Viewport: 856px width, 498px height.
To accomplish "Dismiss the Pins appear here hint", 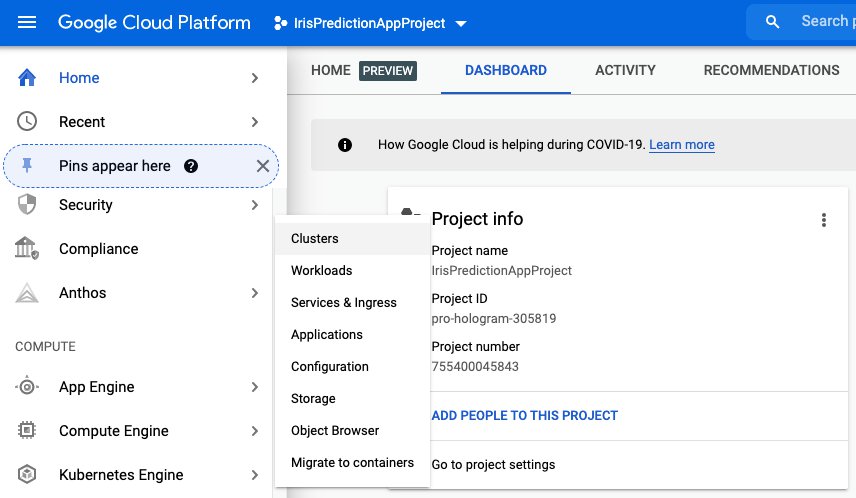I will 262,166.
